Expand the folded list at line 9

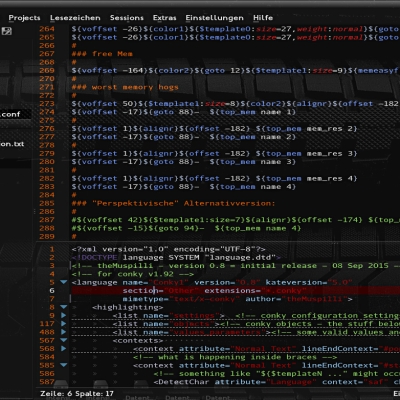point(63,315)
